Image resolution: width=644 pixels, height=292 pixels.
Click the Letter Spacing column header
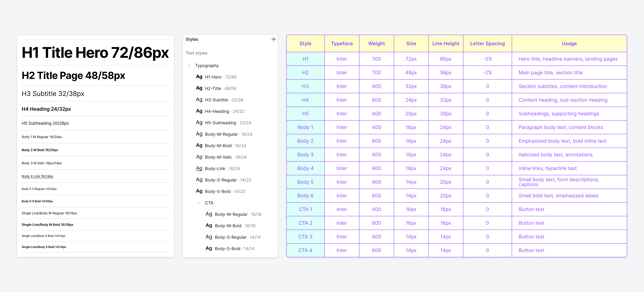point(487,43)
